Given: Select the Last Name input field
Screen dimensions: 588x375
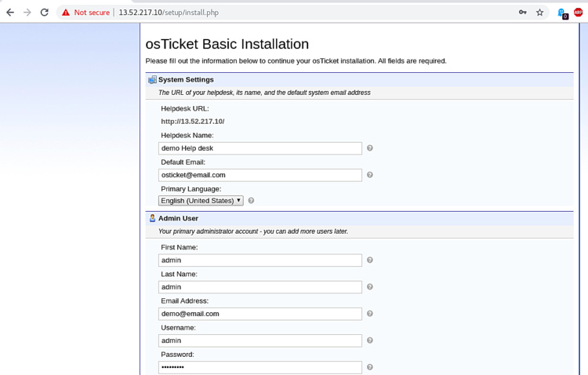Looking at the screenshot, I should point(260,287).
